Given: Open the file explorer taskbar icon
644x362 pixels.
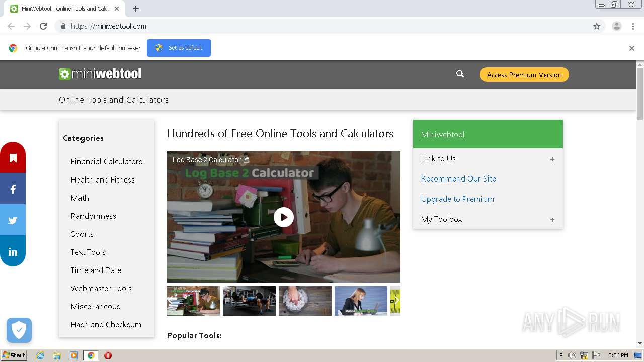Looking at the screenshot, I should [x=57, y=355].
